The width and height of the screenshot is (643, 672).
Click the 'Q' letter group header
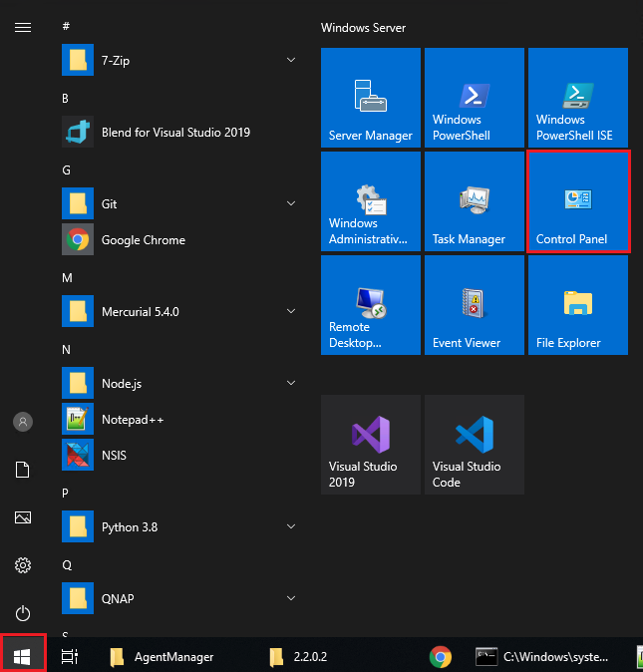[67, 565]
